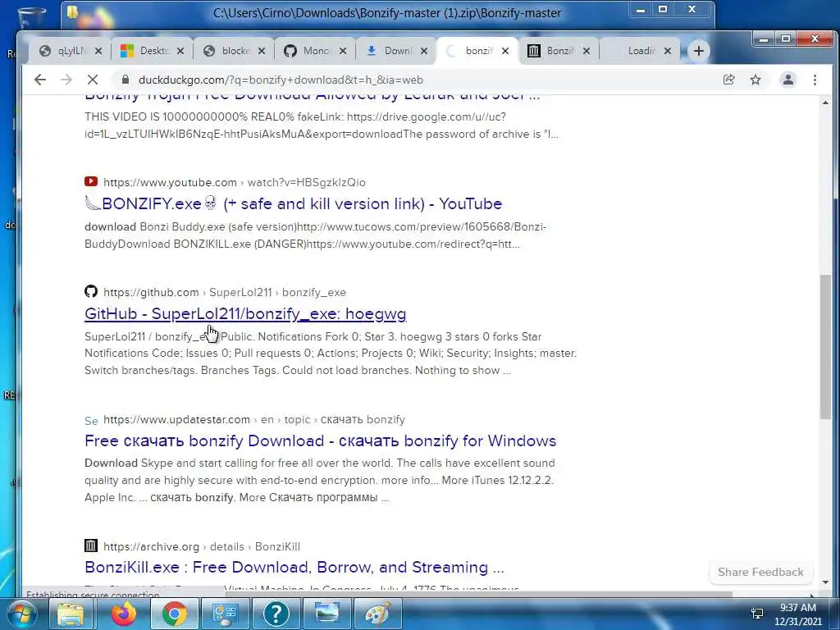Close the qLyILN tab
Image resolution: width=840 pixels, height=630 pixels.
coord(98,51)
